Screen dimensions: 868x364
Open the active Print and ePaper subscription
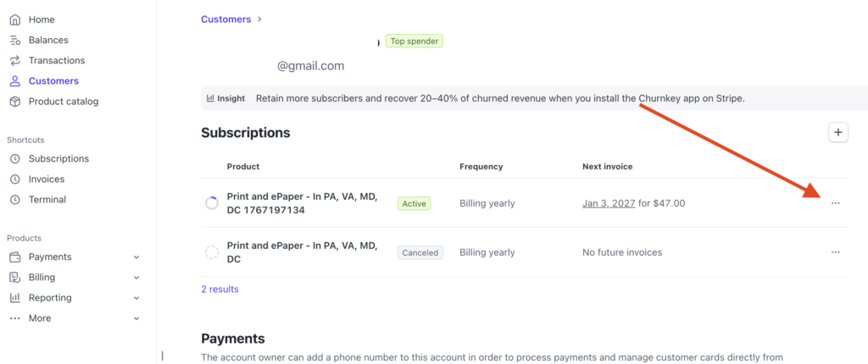(x=302, y=203)
